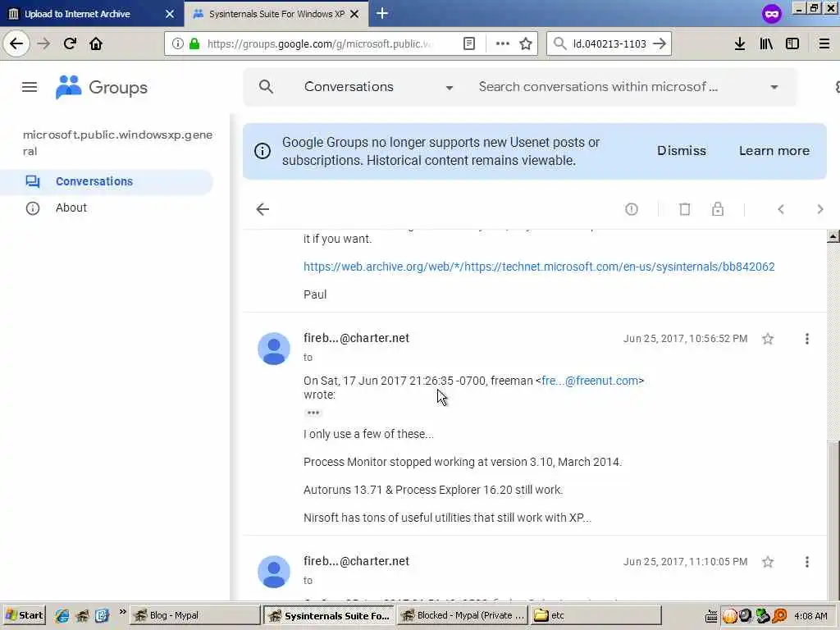Toggle reader view in address bar
840x630 pixels.
coord(468,43)
